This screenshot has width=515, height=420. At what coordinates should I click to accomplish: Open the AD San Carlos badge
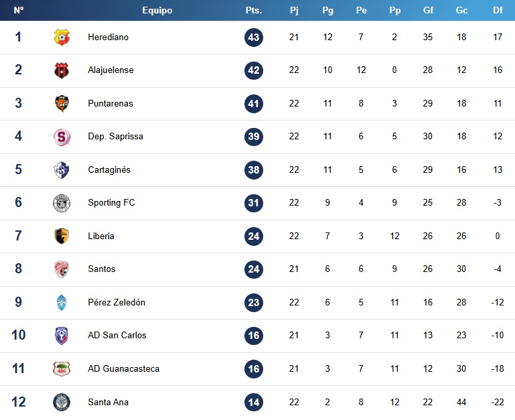62,336
